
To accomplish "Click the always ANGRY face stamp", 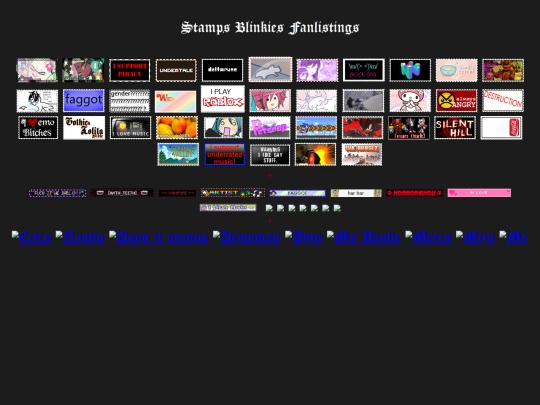I will [x=456, y=101].
